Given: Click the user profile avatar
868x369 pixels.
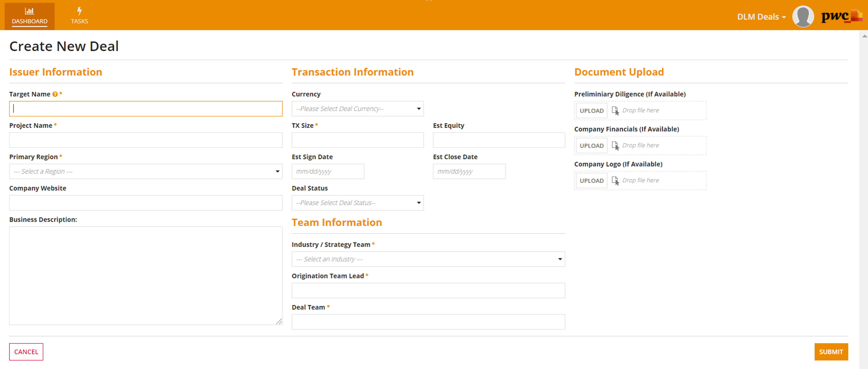Looking at the screenshot, I should click(803, 16).
